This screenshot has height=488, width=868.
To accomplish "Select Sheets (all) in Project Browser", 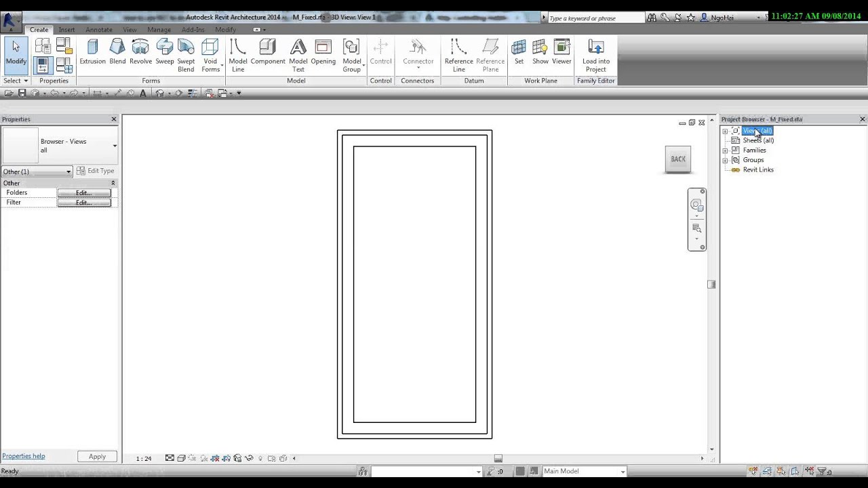I will tap(758, 140).
